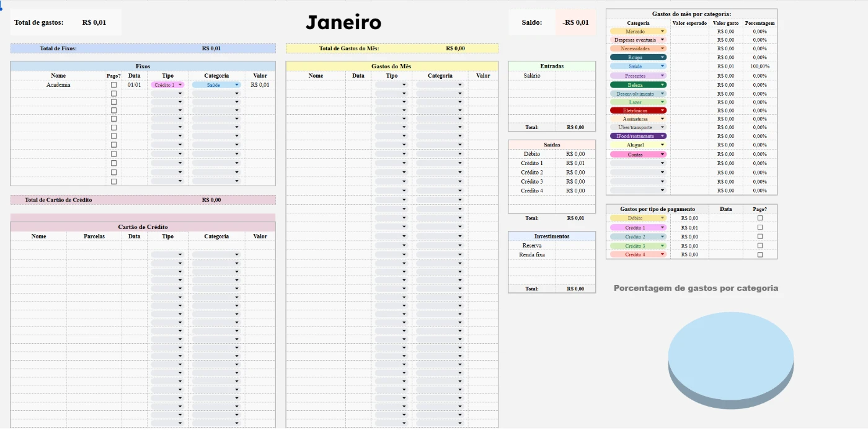Select the Reserva cell under Investimentos
Image resolution: width=868 pixels, height=432 pixels.
coord(531,246)
